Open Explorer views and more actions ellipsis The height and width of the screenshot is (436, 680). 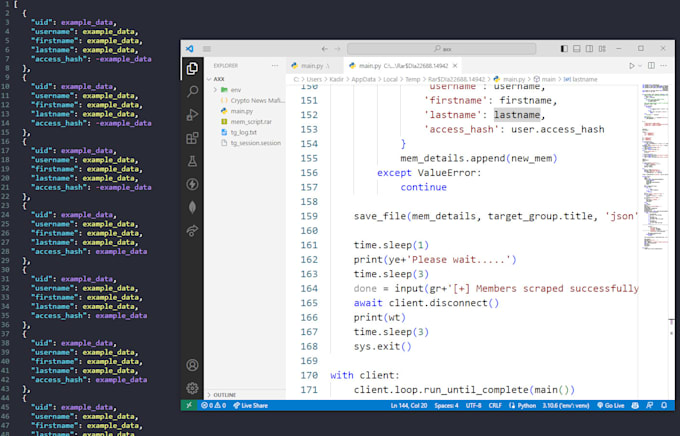[275, 66]
